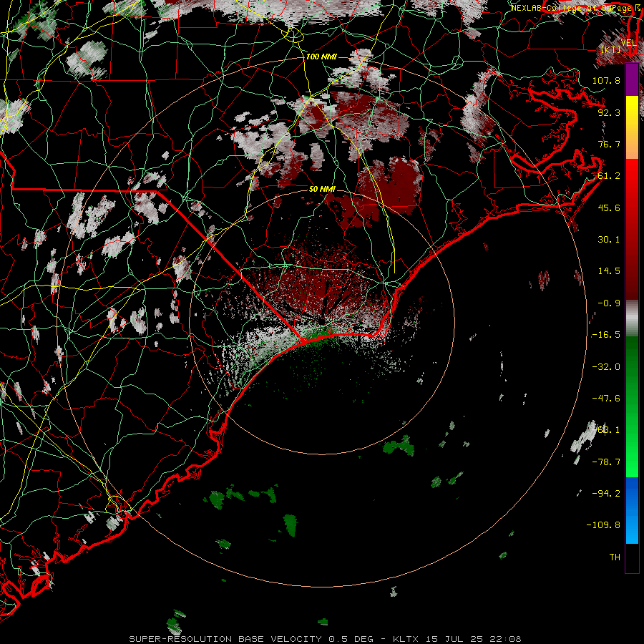Click the black TH segment of the color bar
Image resolution: width=644 pixels, height=644 pixels.
[632, 558]
